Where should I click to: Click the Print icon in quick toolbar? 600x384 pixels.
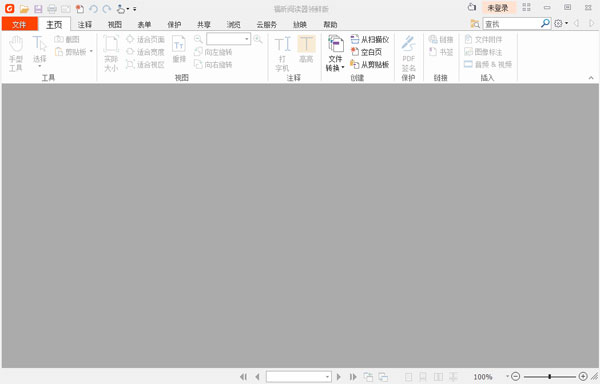[x=52, y=9]
